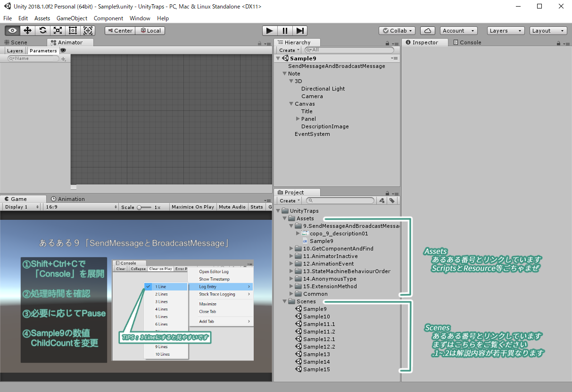Toggle Maximize On Play
572x392 pixels.
pyautogui.click(x=193, y=207)
